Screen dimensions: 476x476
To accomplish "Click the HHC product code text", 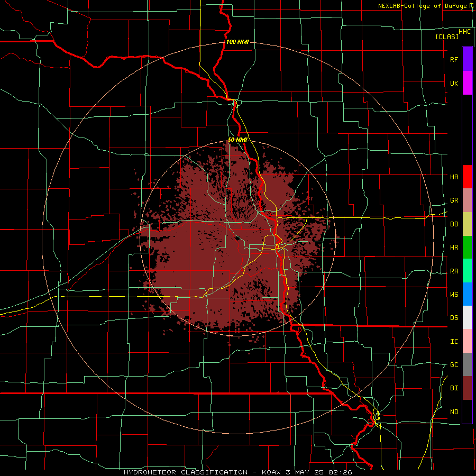I will [x=465, y=32].
